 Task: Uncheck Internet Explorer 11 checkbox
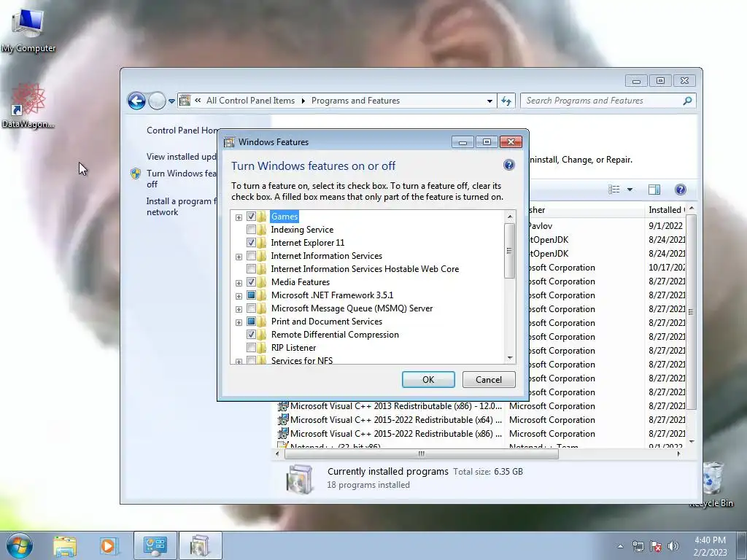coord(251,242)
